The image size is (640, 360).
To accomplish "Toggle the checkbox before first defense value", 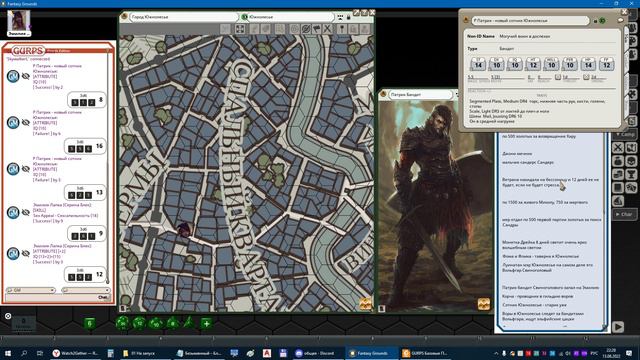I will tap(558, 77).
